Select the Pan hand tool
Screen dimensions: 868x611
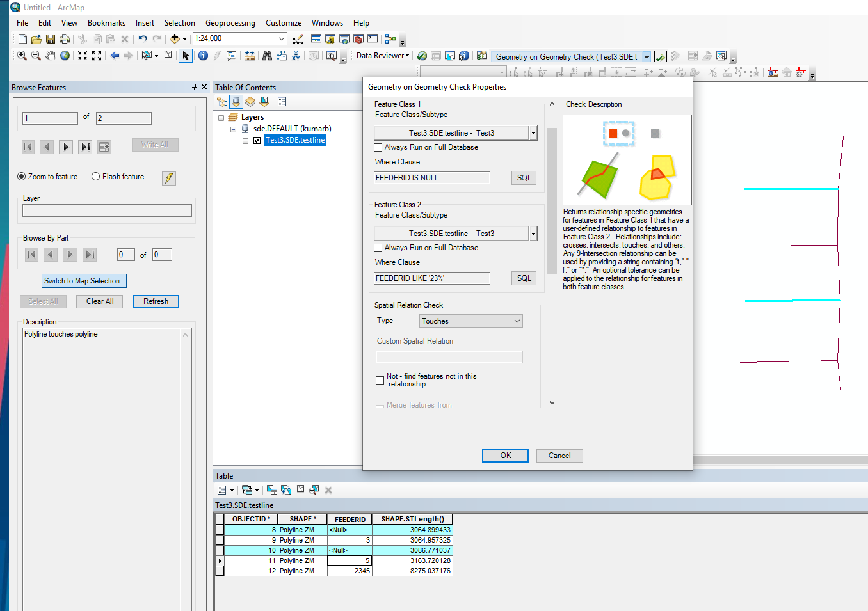(x=51, y=56)
